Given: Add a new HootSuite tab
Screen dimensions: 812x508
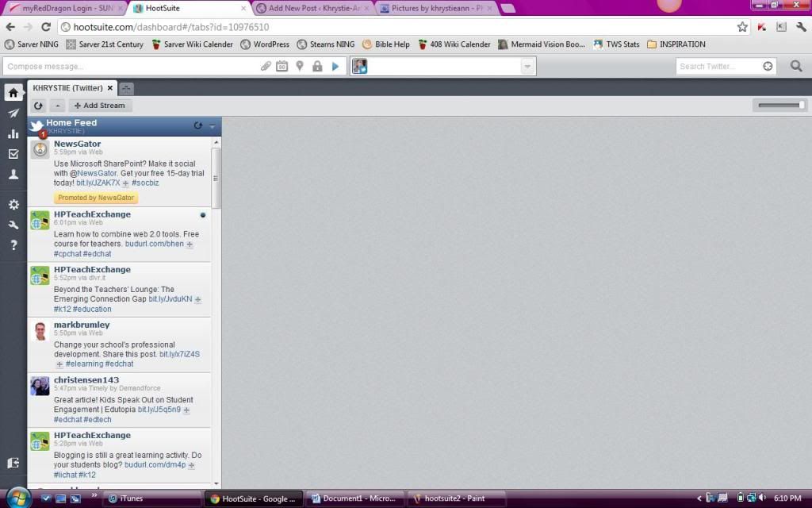Looking at the screenshot, I should (x=126, y=89).
